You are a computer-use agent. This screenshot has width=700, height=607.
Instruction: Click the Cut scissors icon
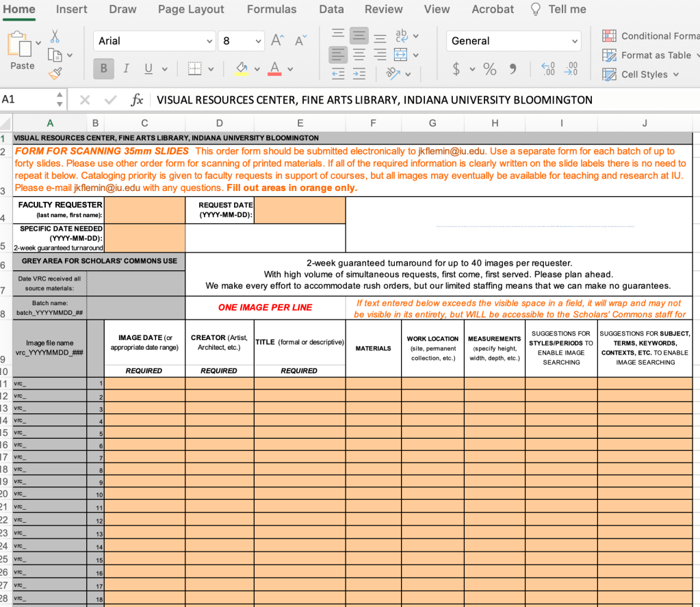pos(55,37)
